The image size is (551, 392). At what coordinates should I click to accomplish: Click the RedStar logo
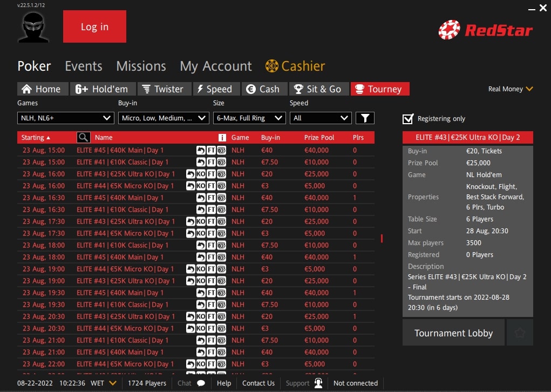(484, 30)
